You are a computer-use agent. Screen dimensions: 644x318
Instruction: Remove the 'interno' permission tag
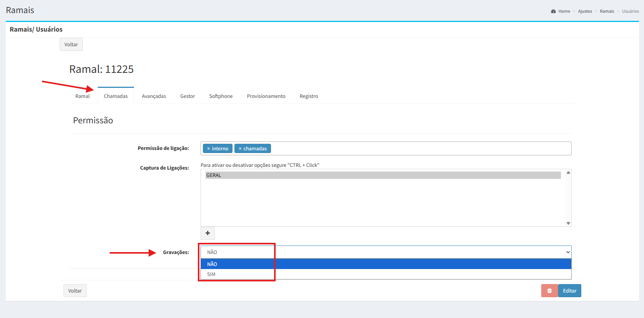coord(209,149)
